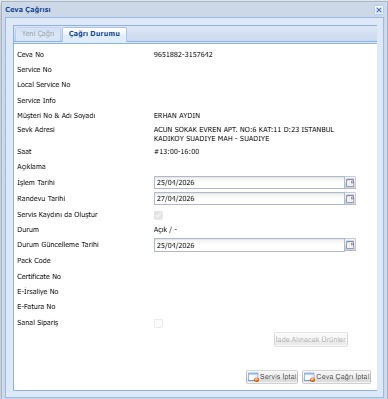Select the Çağrı Durumu tab
The height and width of the screenshot is (399, 388).
94,34
